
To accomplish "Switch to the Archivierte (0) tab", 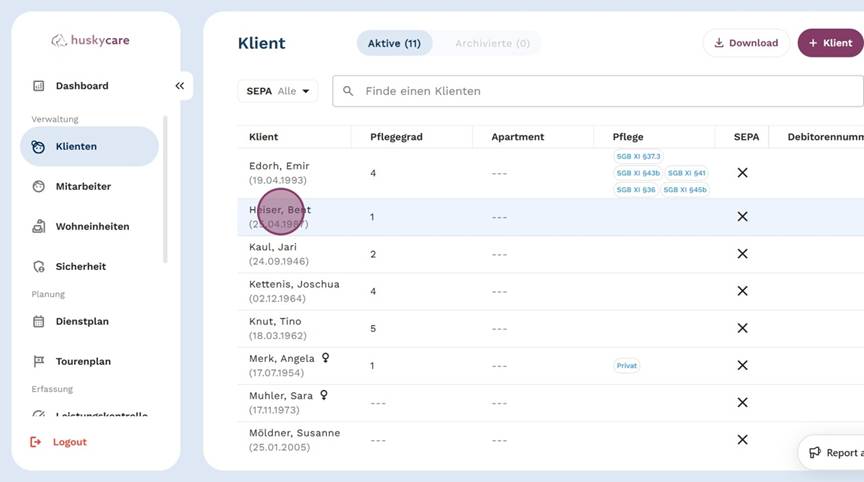I will 492,43.
